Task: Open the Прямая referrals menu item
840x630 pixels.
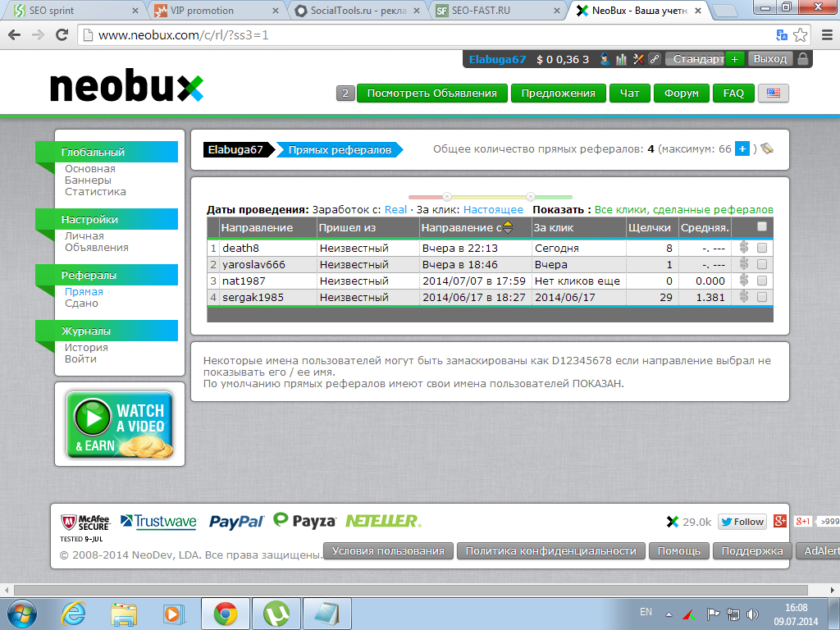Action: coord(84,292)
